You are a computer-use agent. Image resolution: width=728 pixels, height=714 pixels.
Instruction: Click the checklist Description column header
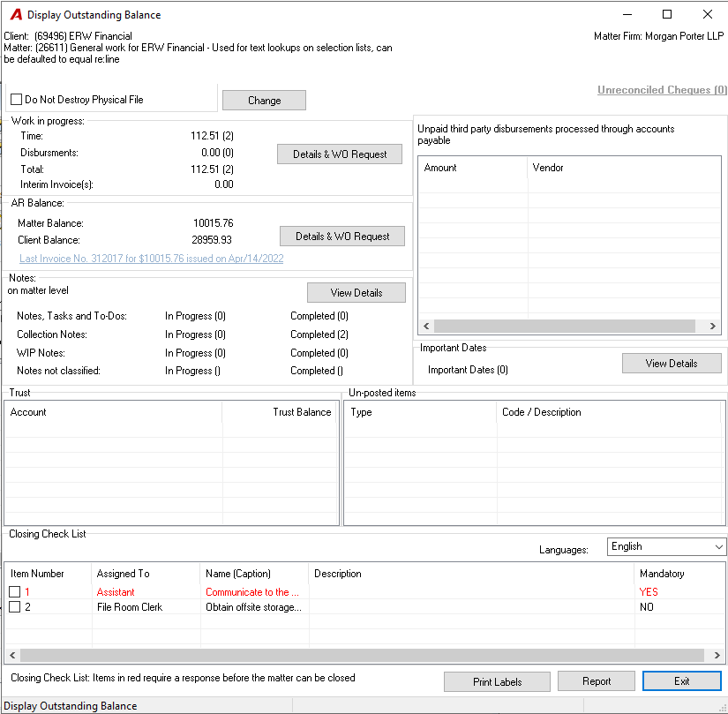pyautogui.click(x=471, y=574)
